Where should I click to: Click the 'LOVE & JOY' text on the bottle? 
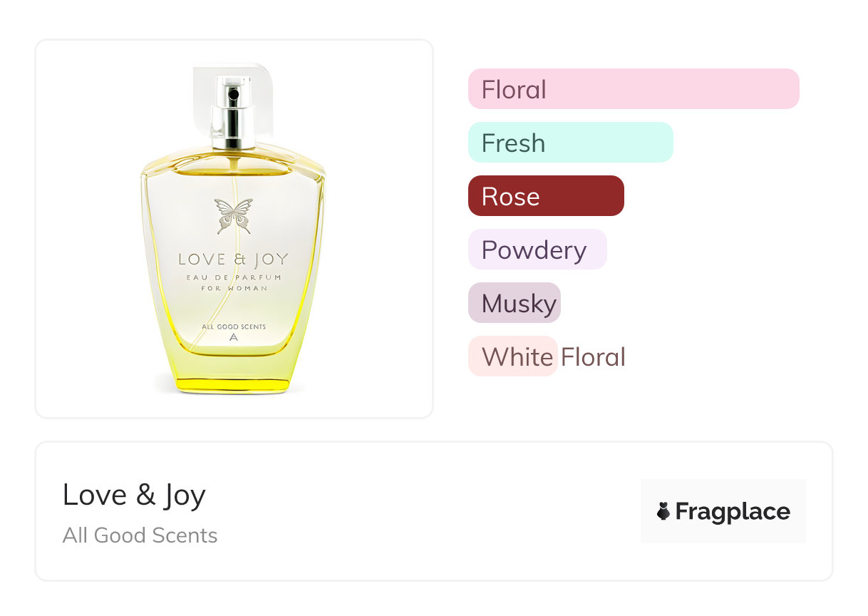tap(234, 259)
